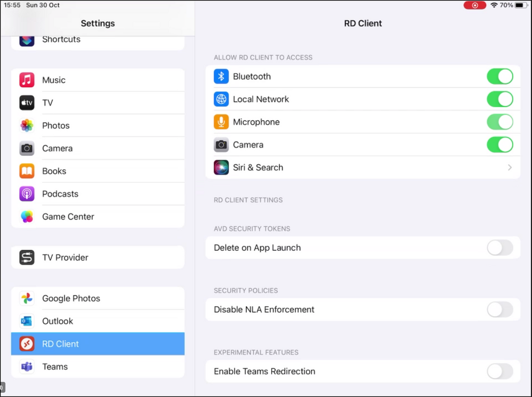Tap the Teams app icon
532x397 pixels.
tap(27, 367)
